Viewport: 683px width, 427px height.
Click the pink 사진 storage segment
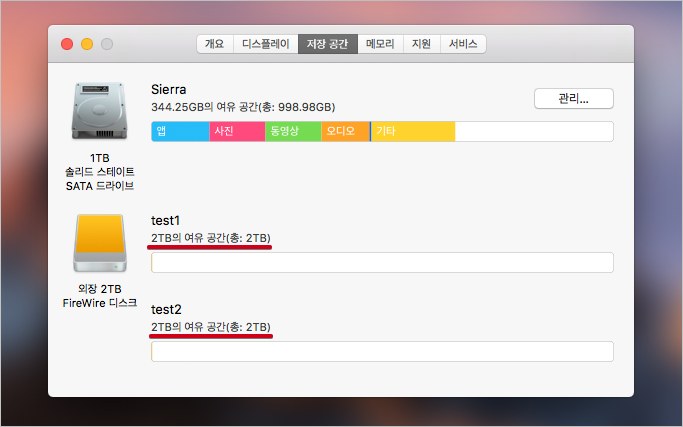pos(237,132)
